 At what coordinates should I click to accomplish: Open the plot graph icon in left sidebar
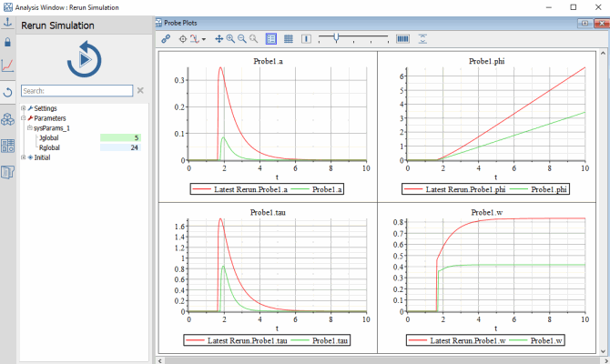(x=8, y=66)
